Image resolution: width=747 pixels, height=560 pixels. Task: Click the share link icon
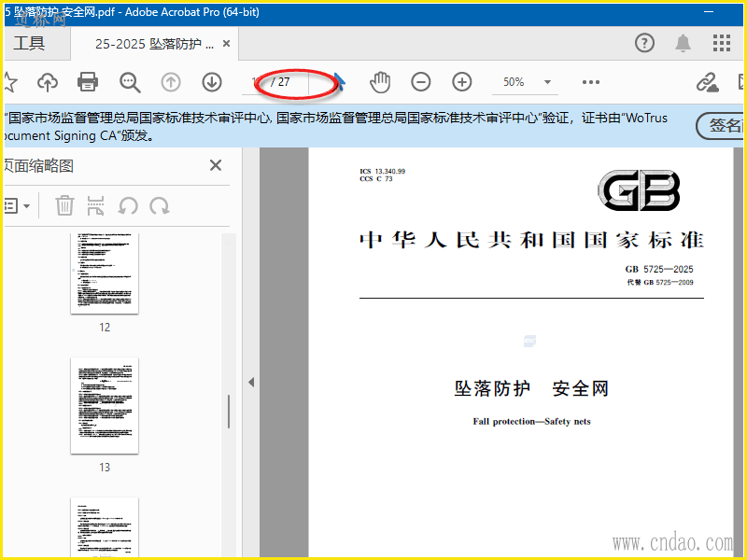[707, 82]
